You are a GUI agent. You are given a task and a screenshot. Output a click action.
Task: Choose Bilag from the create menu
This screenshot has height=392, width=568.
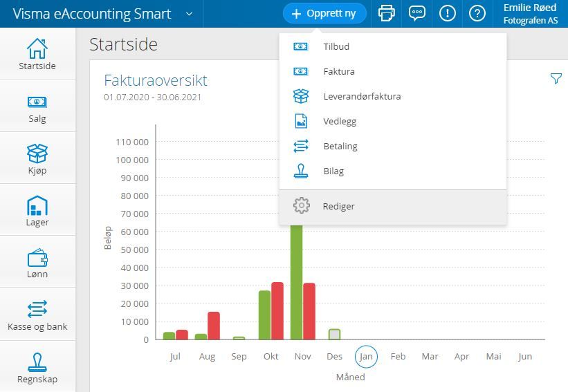coord(393,171)
